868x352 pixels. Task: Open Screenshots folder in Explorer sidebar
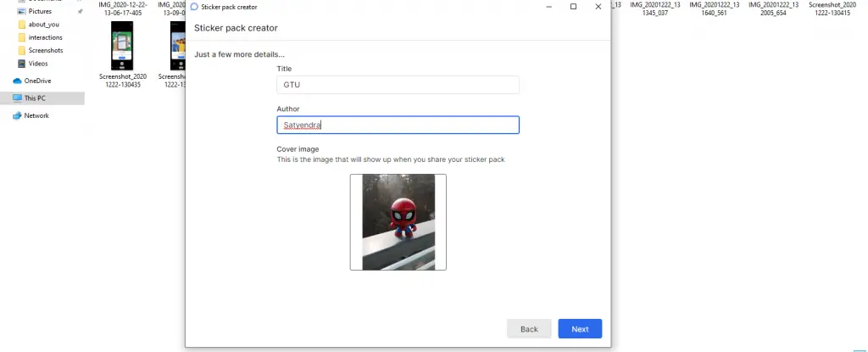coord(46,50)
